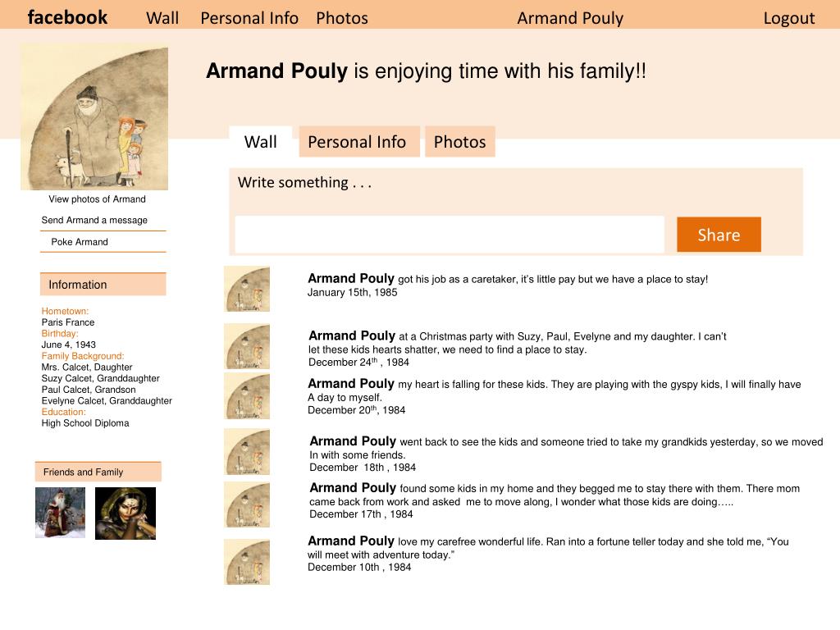Click avatar beside December 20th post

pos(247,395)
